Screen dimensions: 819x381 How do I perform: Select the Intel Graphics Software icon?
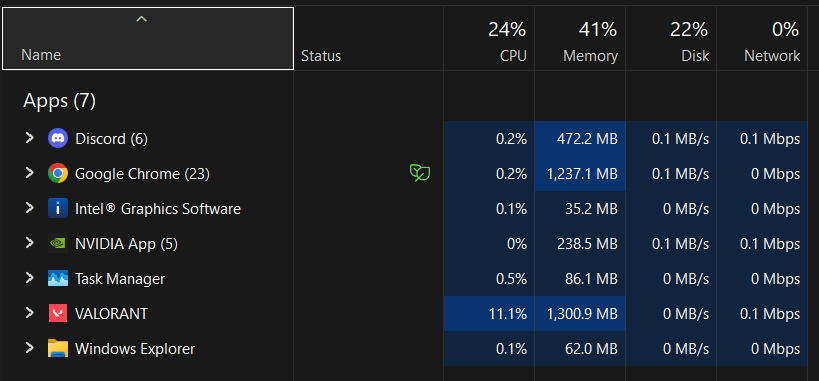click(57, 209)
